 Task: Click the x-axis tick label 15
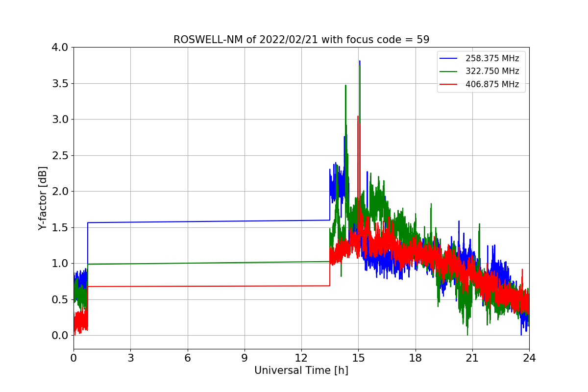click(x=358, y=358)
